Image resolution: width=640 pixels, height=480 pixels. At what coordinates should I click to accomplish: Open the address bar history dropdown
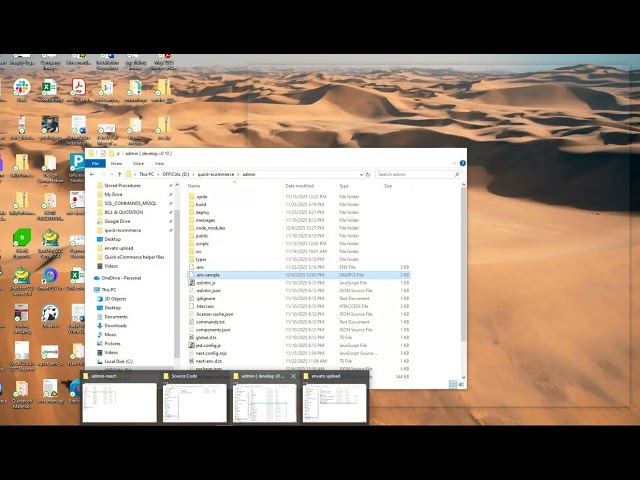[361, 174]
